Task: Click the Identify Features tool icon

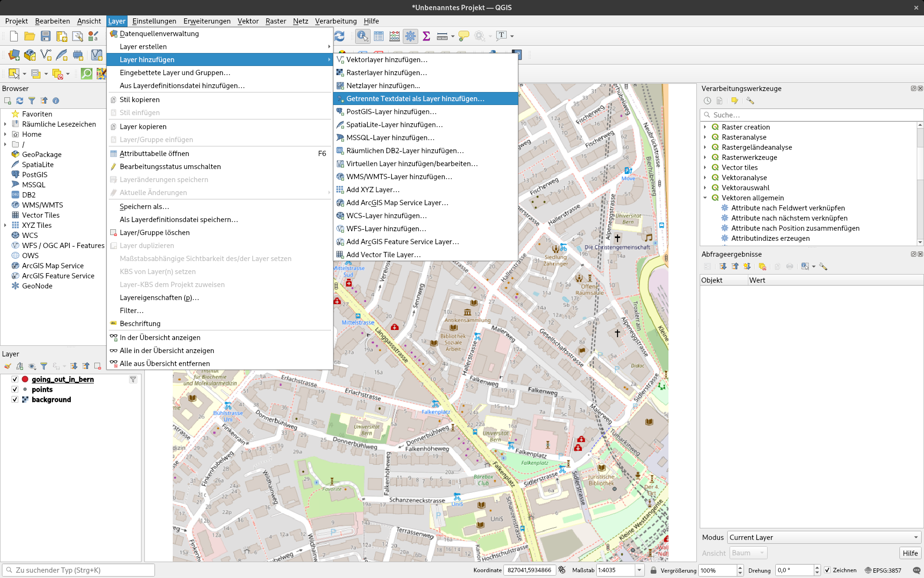Action: 362,36
